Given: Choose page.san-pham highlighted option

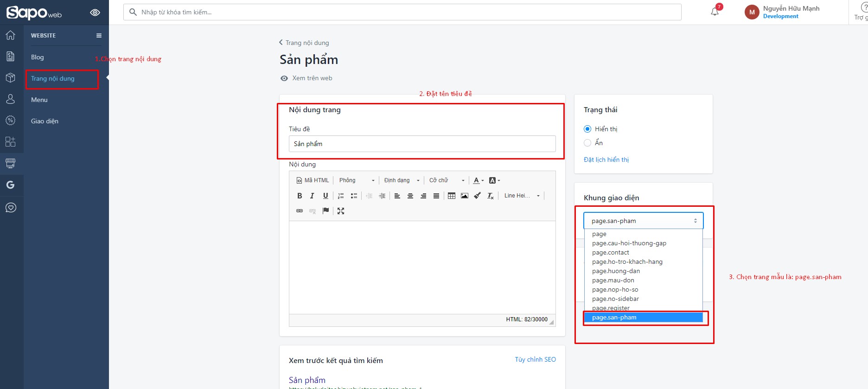Looking at the screenshot, I should click(644, 318).
